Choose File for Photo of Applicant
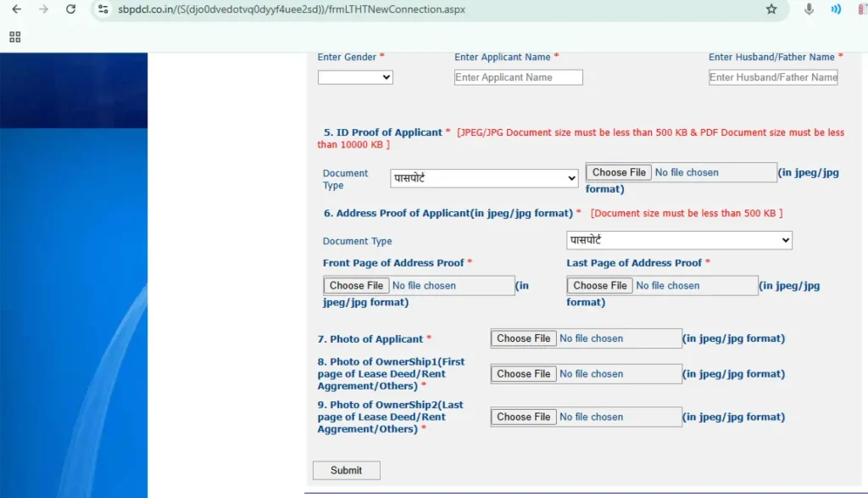868x498 pixels. pyautogui.click(x=524, y=339)
